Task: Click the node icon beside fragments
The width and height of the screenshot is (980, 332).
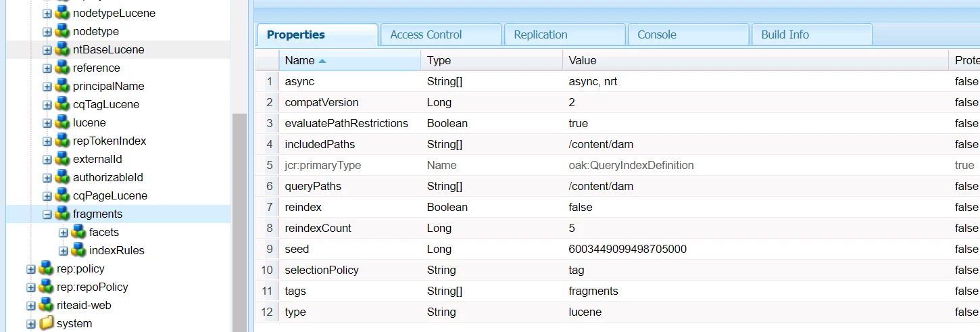Action: (62, 214)
